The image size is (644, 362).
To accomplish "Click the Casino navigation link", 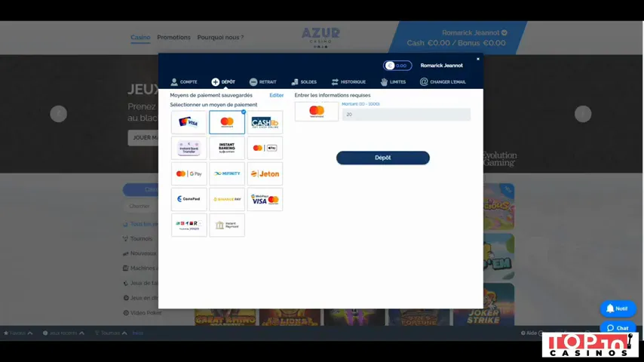I will (140, 38).
